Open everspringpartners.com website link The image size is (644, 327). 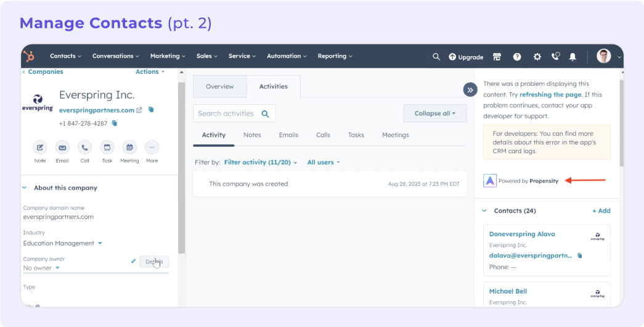(97, 110)
